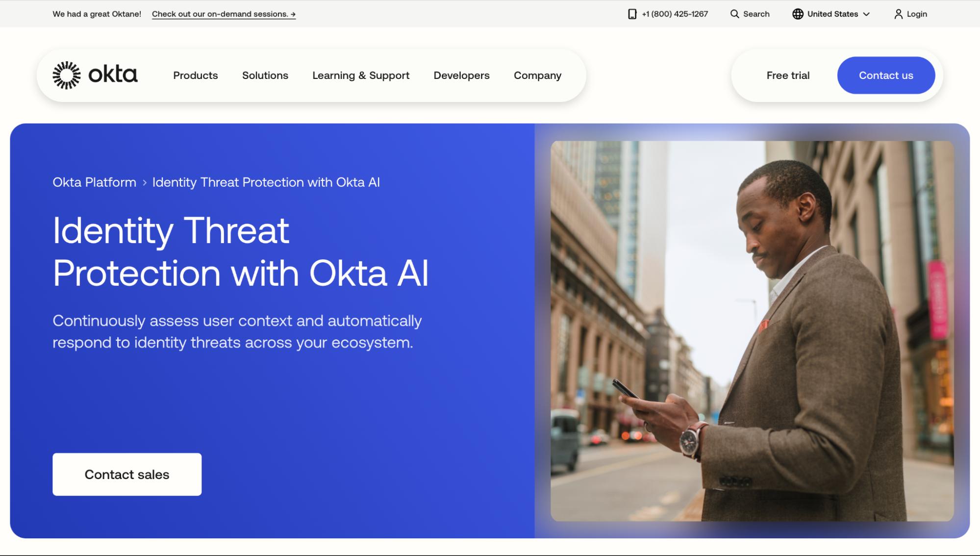Click the Login user profile icon

898,14
